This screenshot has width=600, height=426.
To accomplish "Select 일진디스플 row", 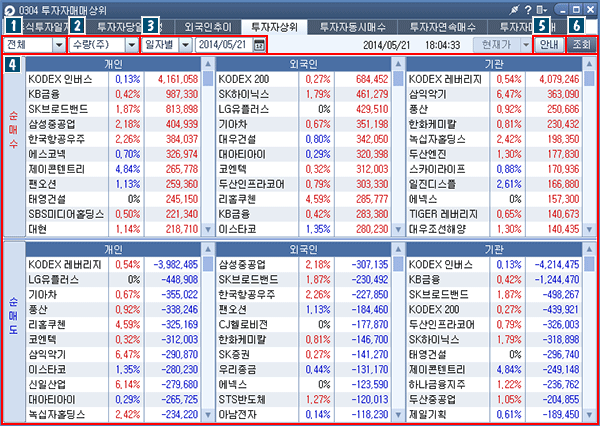I will (x=494, y=184).
